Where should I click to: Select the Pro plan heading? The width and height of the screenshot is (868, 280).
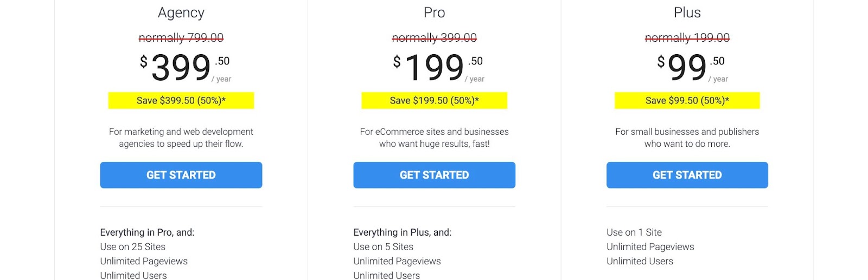pos(434,12)
